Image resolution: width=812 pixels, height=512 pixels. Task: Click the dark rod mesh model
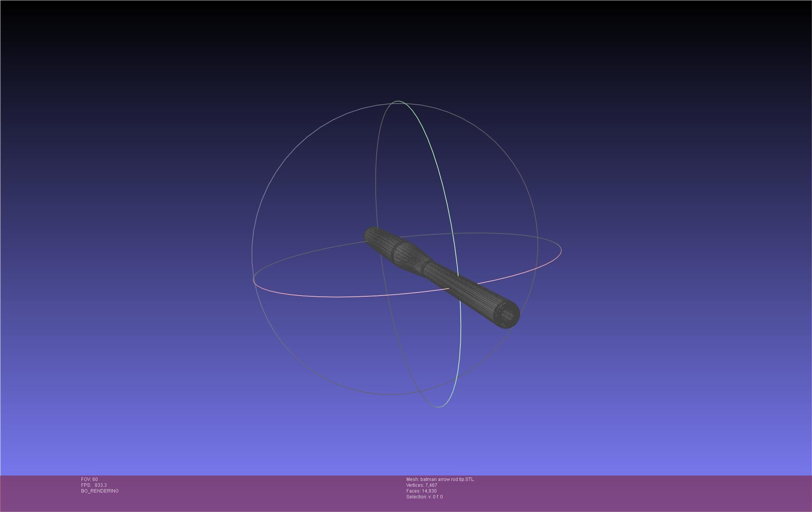[442, 277]
